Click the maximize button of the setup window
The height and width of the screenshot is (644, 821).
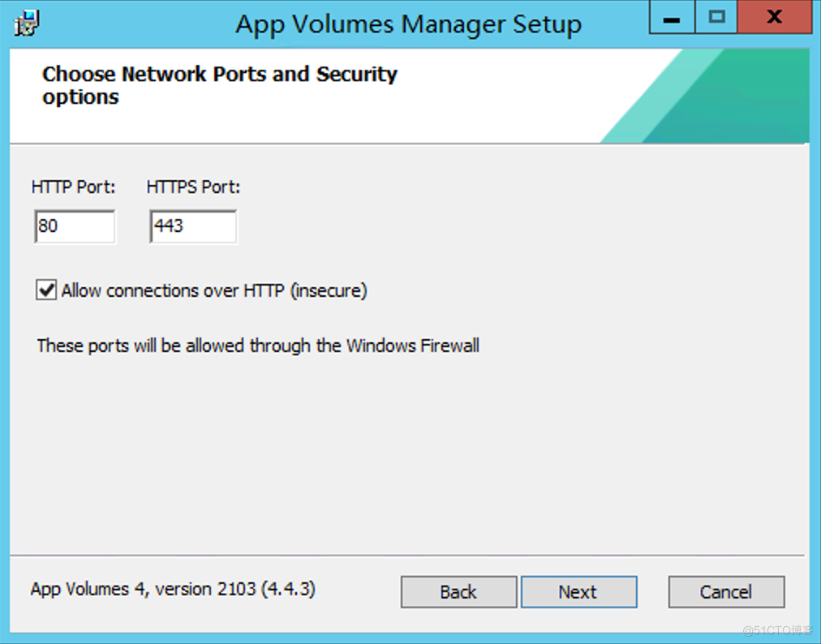click(716, 17)
